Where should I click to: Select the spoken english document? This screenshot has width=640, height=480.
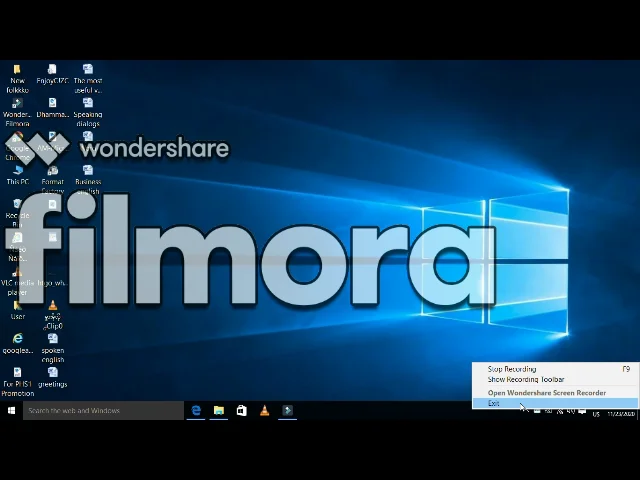pos(52,349)
